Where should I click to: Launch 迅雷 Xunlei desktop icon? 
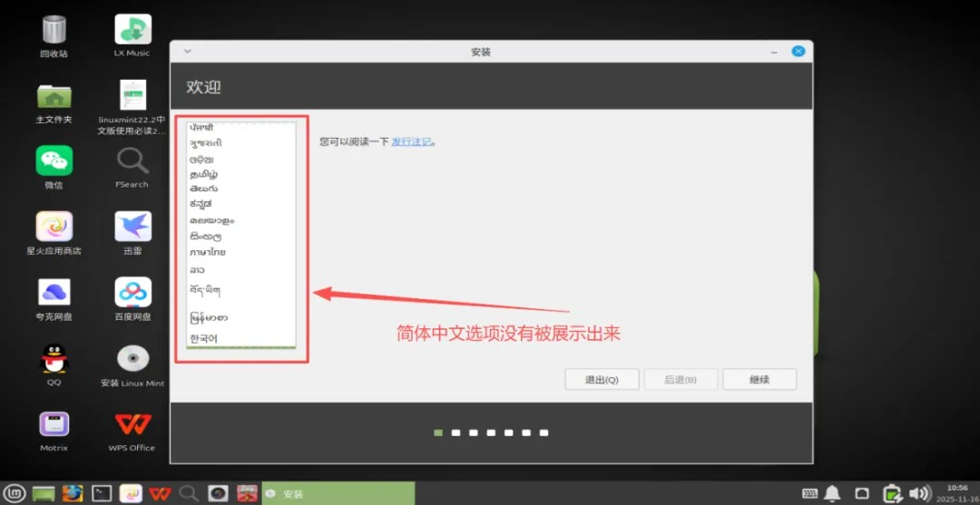coord(132,227)
